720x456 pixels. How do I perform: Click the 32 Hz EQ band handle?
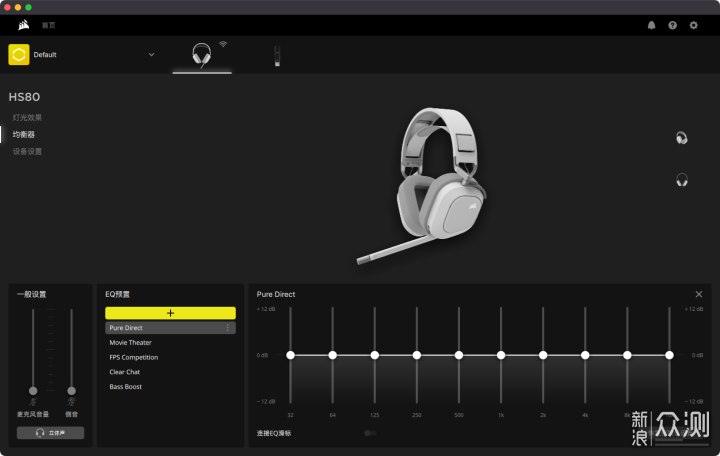point(290,355)
